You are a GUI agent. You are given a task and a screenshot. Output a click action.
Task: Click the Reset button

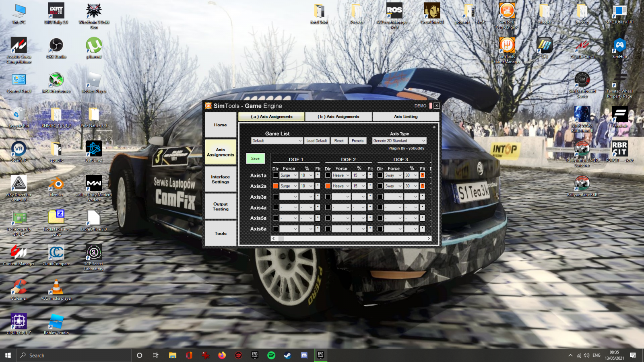339,141
